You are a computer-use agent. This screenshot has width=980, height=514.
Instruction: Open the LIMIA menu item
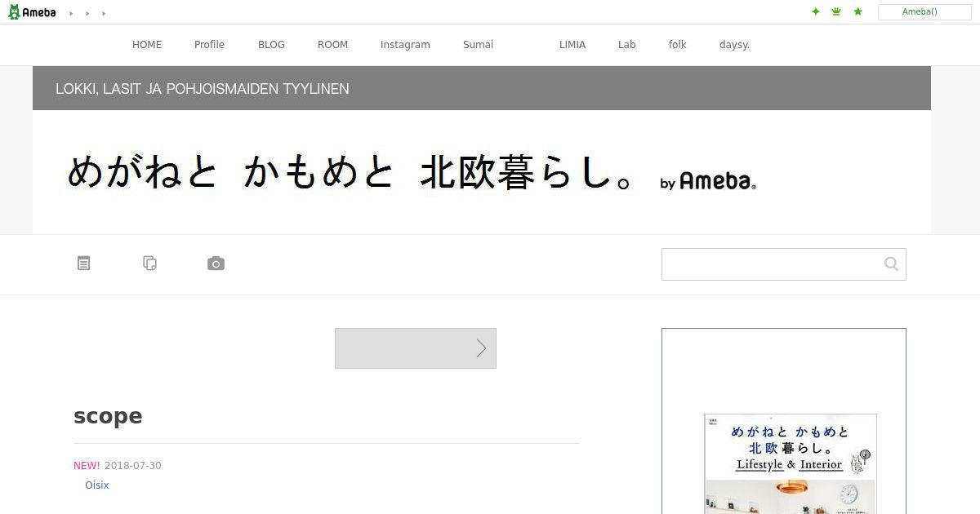[572, 45]
